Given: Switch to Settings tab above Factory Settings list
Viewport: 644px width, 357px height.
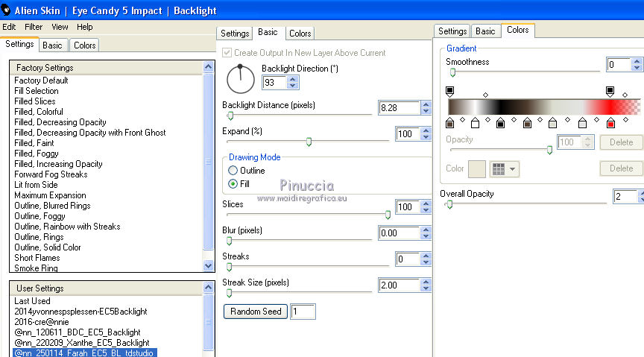Looking at the screenshot, I should (19, 44).
